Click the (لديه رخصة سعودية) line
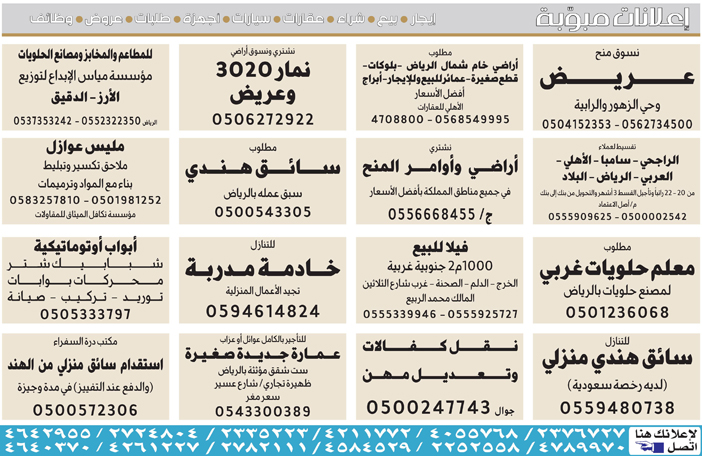702x456 pixels. [617, 385]
